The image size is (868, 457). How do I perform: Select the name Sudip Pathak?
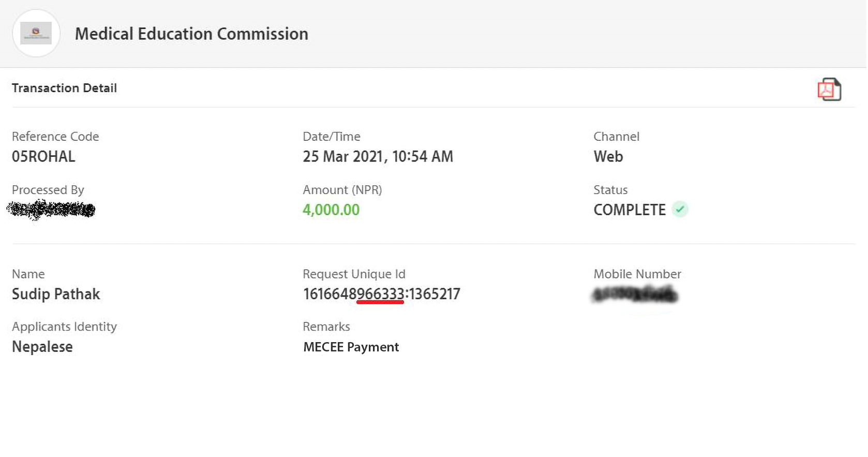[x=56, y=294]
